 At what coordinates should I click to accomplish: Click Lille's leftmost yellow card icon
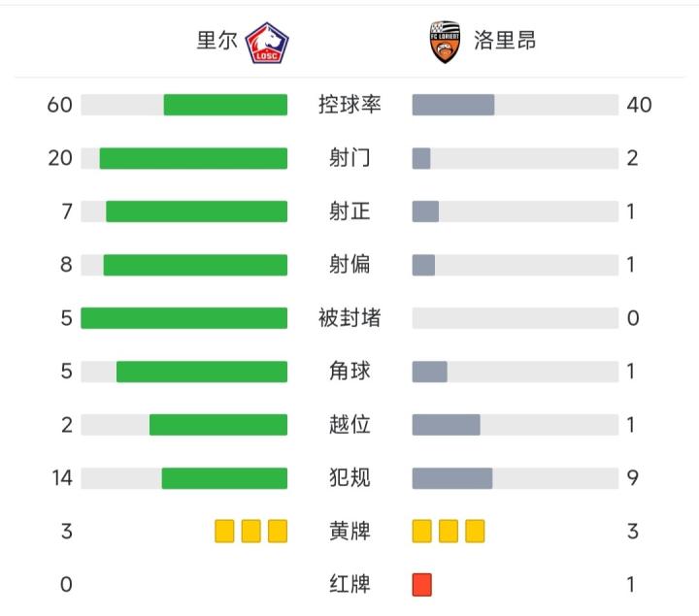(x=225, y=531)
